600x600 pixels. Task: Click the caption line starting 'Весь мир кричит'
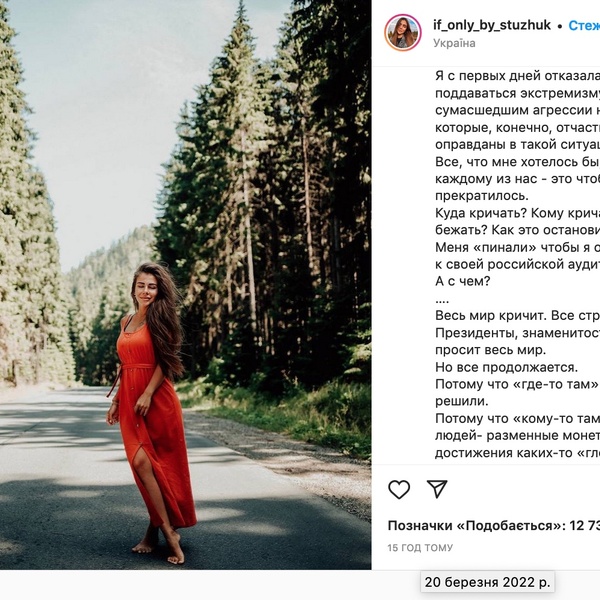tap(517, 315)
